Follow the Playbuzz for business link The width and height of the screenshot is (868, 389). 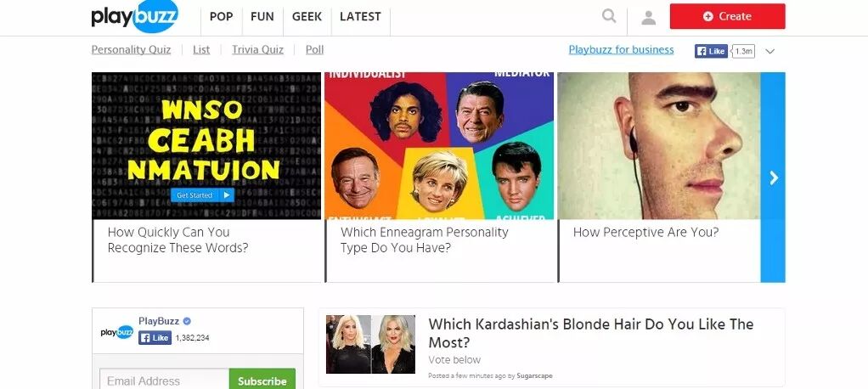621,50
